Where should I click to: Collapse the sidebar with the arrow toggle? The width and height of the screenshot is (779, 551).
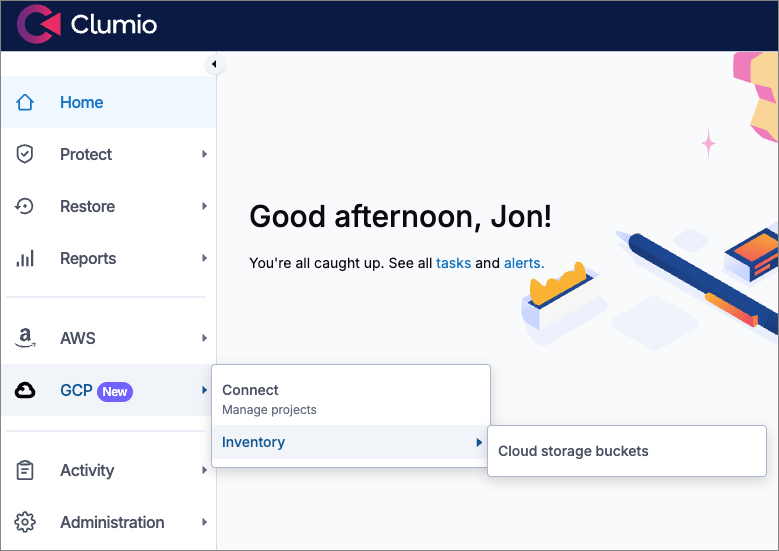pyautogui.click(x=214, y=65)
